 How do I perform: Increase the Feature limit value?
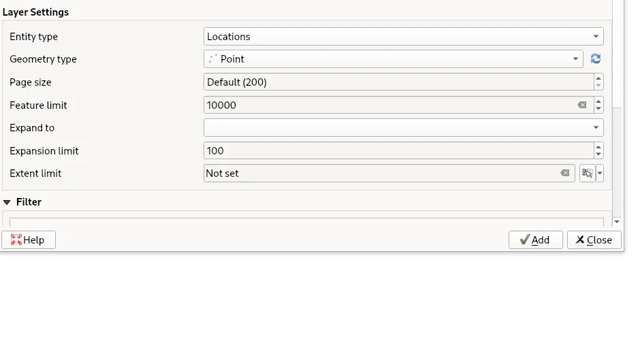click(x=598, y=101)
